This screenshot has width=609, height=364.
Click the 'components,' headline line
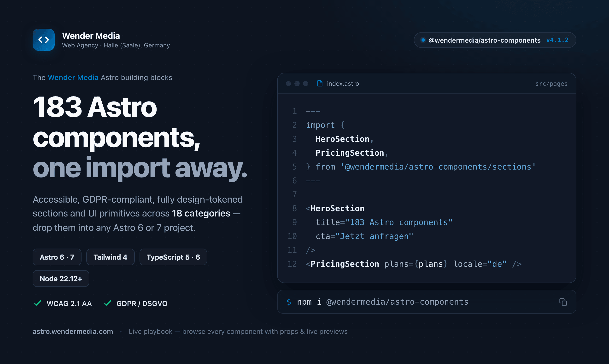pyautogui.click(x=116, y=139)
